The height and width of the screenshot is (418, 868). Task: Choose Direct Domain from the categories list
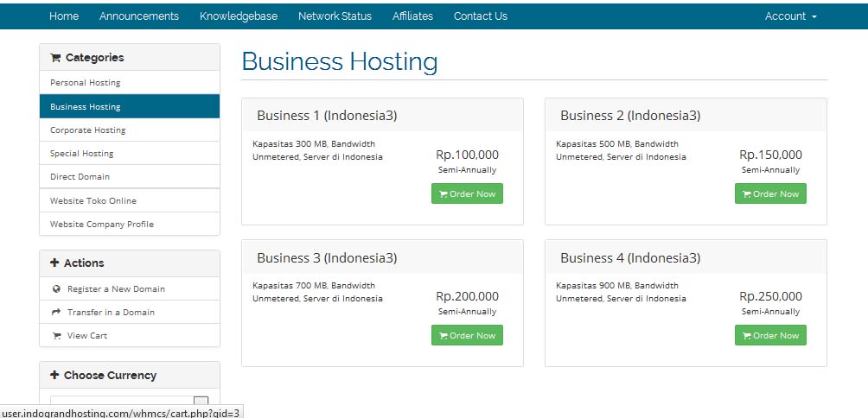80,177
